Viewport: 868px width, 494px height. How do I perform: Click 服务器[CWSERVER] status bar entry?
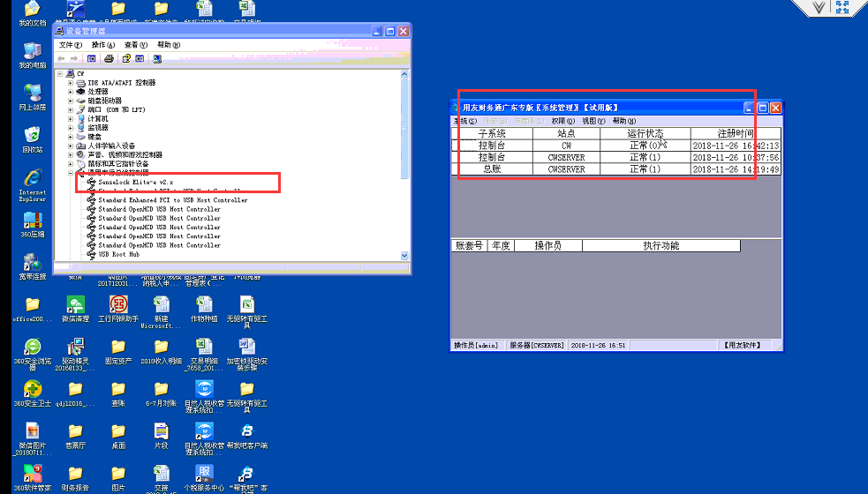pyautogui.click(x=536, y=345)
